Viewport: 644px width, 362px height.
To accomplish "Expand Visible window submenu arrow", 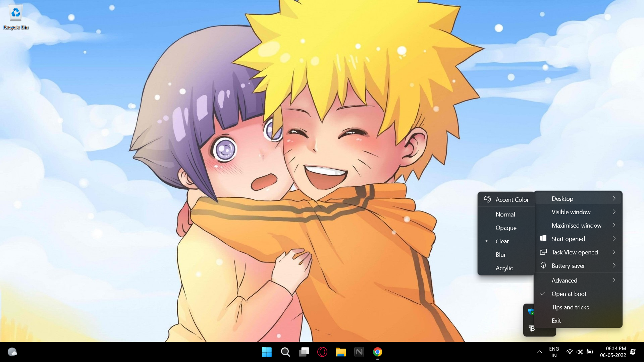I will tap(614, 212).
